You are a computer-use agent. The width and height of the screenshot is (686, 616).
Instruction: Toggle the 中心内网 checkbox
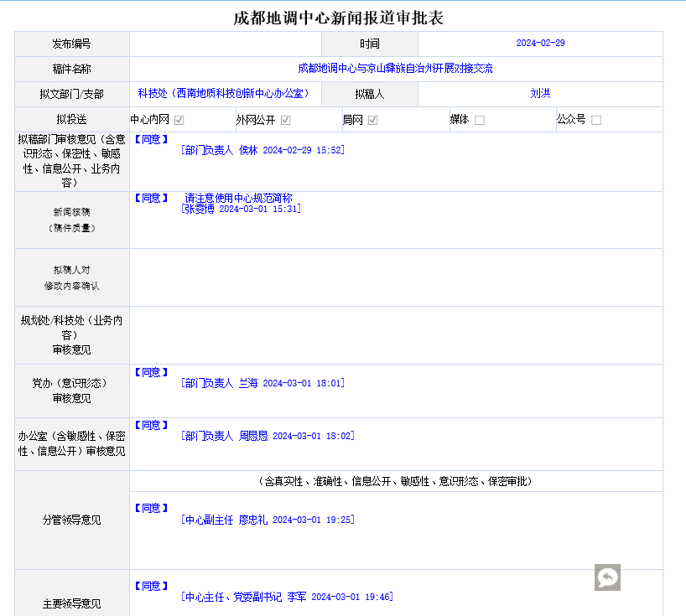coord(179,120)
